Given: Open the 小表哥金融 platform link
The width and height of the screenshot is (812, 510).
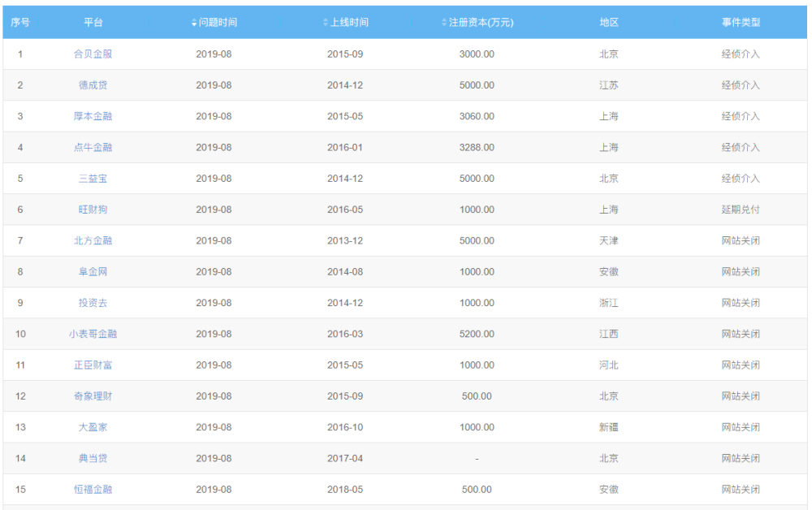Looking at the screenshot, I should [x=93, y=334].
